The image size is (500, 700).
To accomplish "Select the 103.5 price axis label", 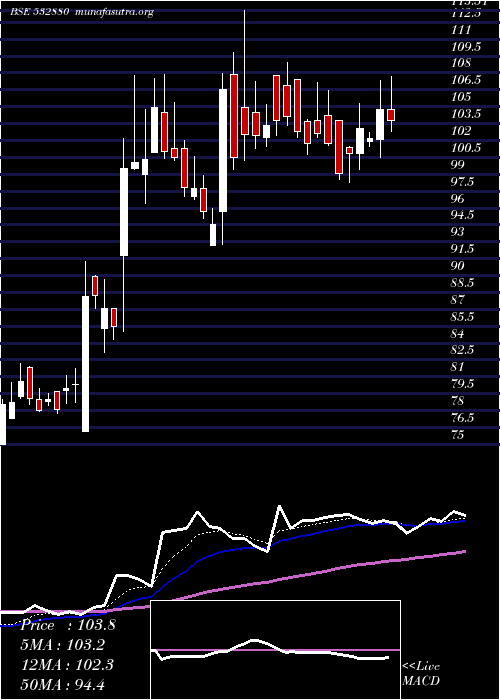I will click(x=466, y=114).
